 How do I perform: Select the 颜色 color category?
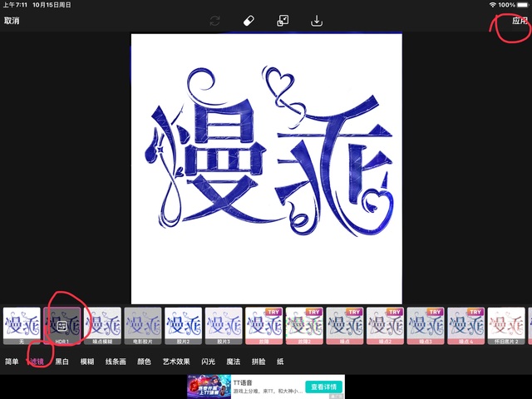pyautogui.click(x=144, y=362)
